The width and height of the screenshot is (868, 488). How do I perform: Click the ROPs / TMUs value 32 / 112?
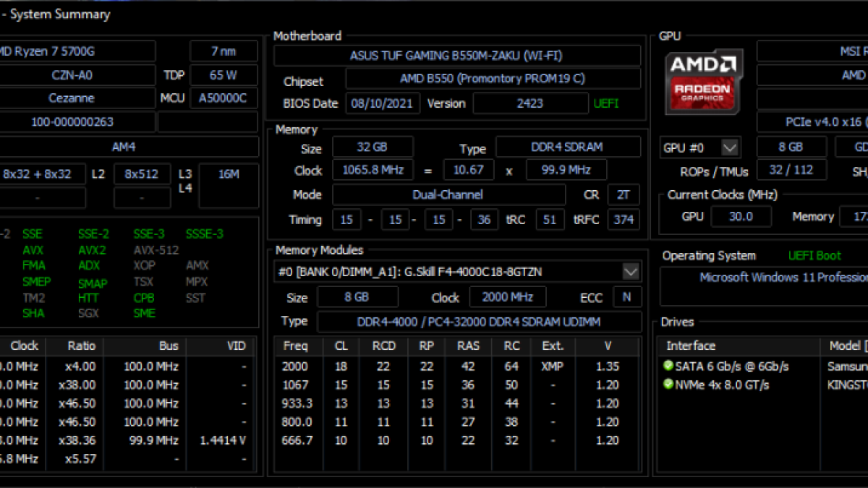(791, 171)
